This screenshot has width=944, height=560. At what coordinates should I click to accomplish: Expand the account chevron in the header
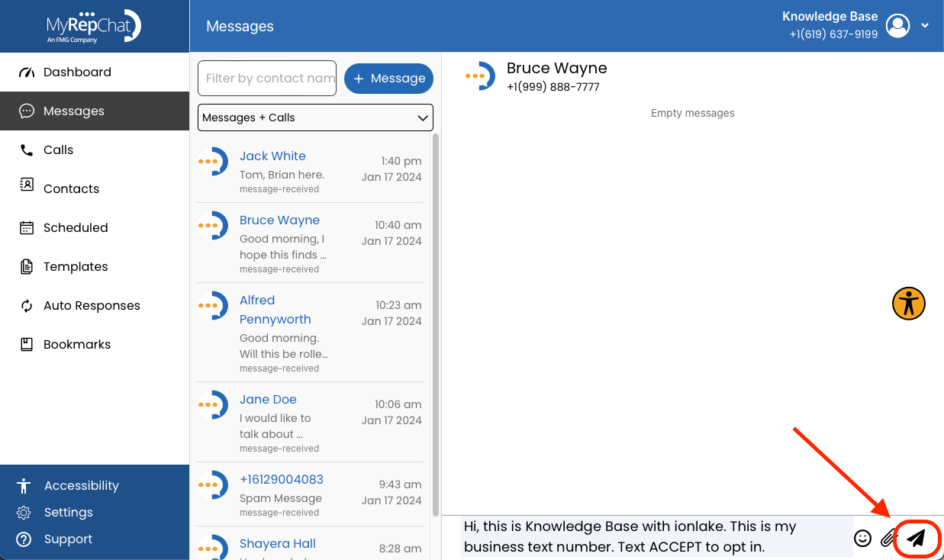click(x=925, y=25)
